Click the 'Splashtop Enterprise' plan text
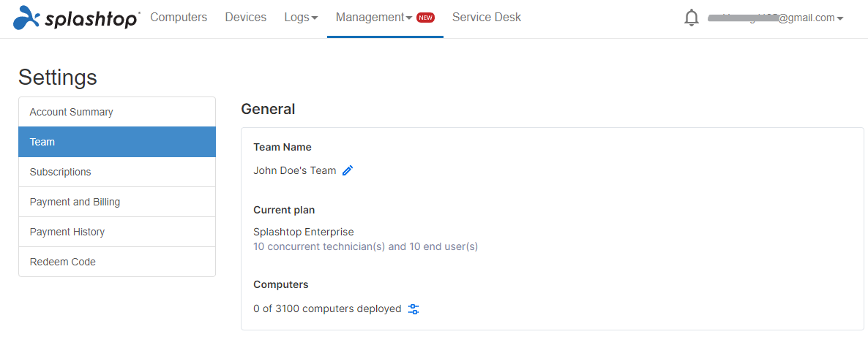This screenshot has height=337, width=868. [x=303, y=232]
